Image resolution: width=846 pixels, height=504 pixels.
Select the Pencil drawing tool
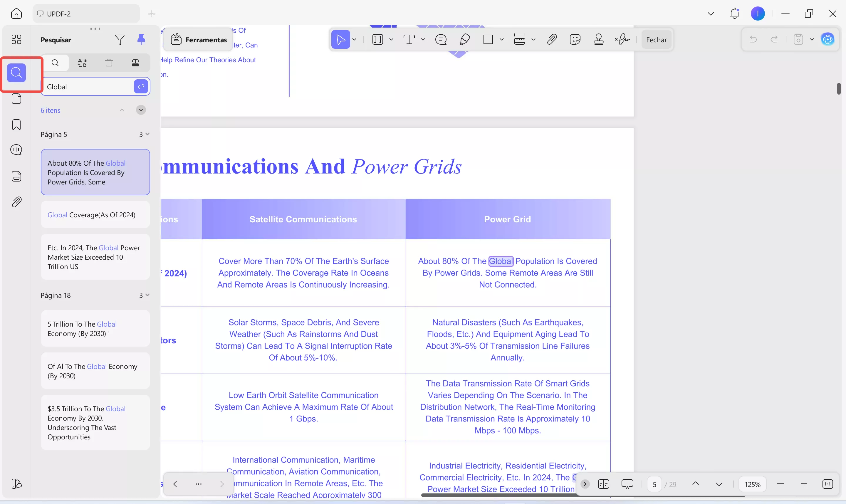click(x=465, y=40)
